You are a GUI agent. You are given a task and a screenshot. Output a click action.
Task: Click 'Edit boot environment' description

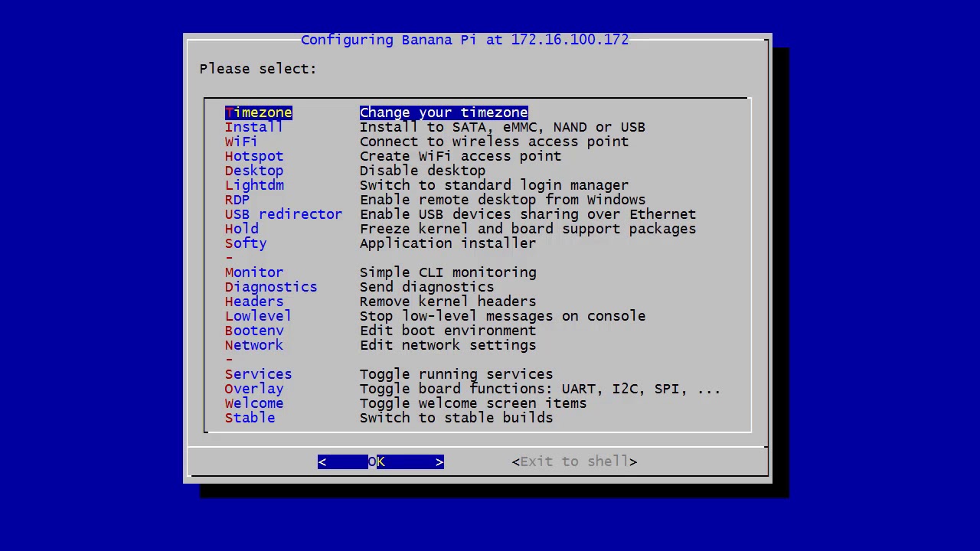pyautogui.click(x=448, y=331)
